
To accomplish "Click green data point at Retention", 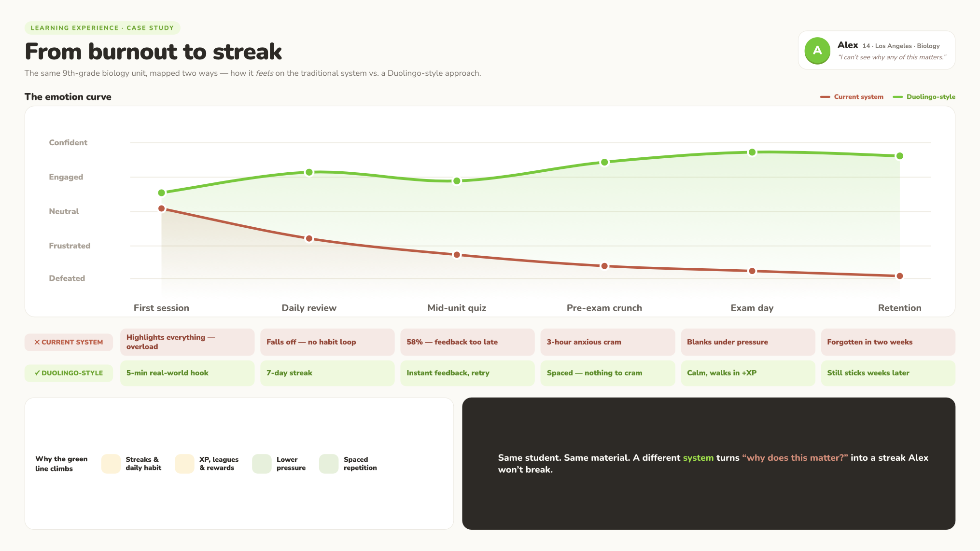I will pos(900,156).
